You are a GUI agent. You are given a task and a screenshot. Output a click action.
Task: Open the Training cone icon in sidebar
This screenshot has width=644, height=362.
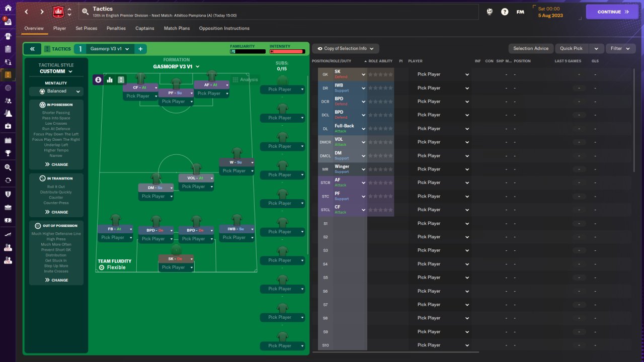pyautogui.click(x=8, y=113)
